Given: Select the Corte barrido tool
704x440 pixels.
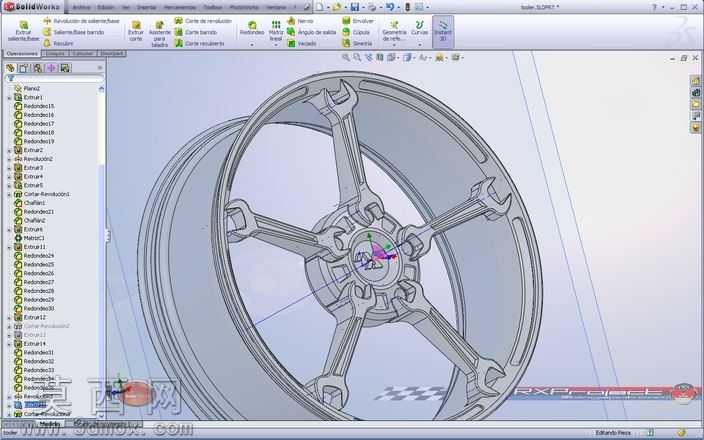Looking at the screenshot, I should (196, 32).
